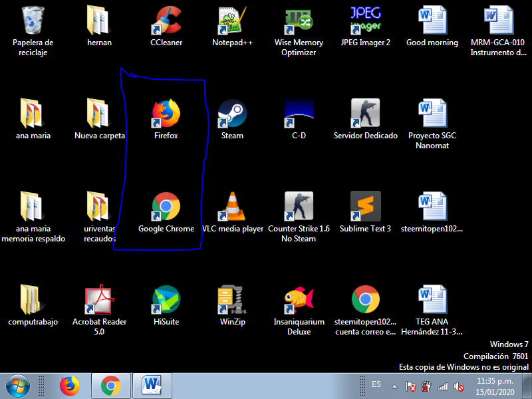Launch HiSuite shortcut
This screenshot has height=399, width=532.
point(166,300)
